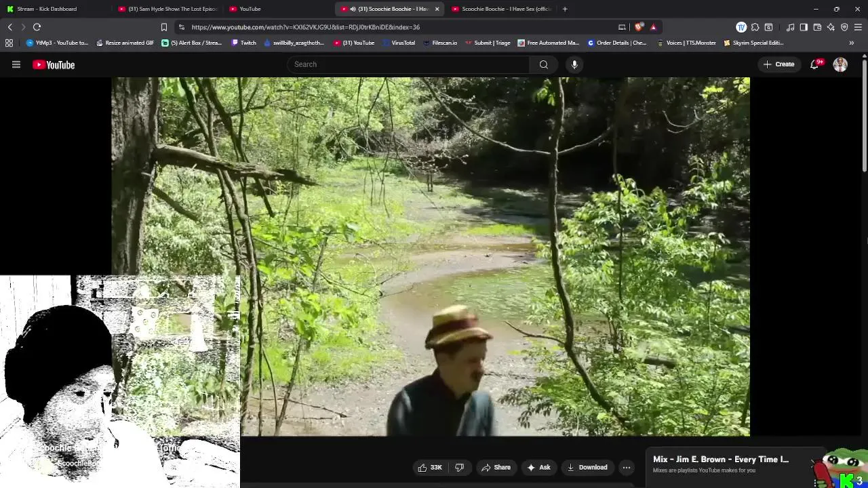
Task: Toggle the browser sidebar panel
Action: [804, 27]
